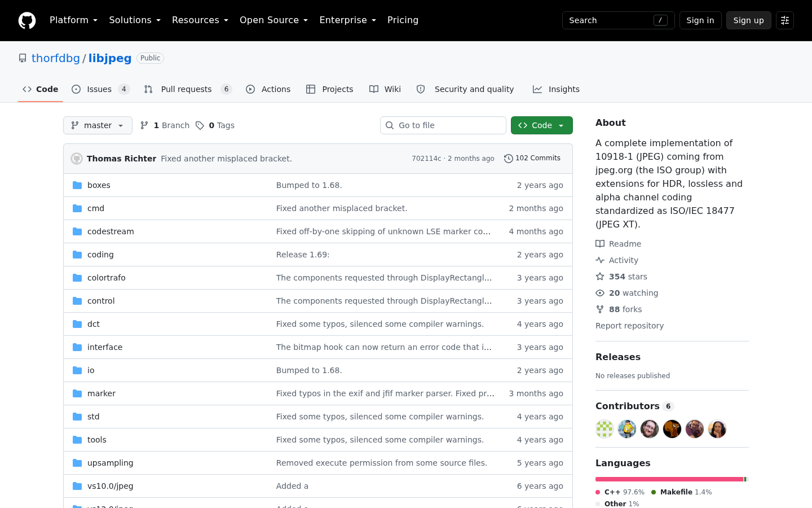Click the star icon beside 354 stars
Screen dimensions: 812x508
600,277
